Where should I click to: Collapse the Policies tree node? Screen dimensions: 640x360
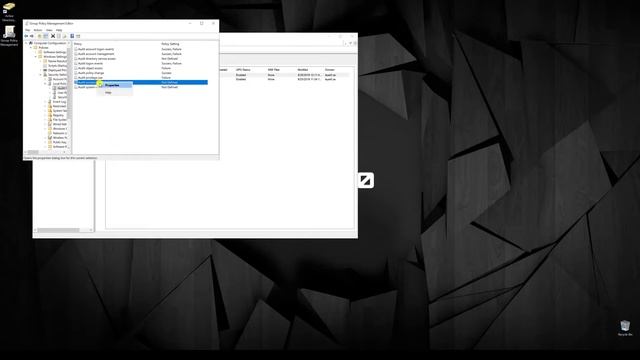31,47
